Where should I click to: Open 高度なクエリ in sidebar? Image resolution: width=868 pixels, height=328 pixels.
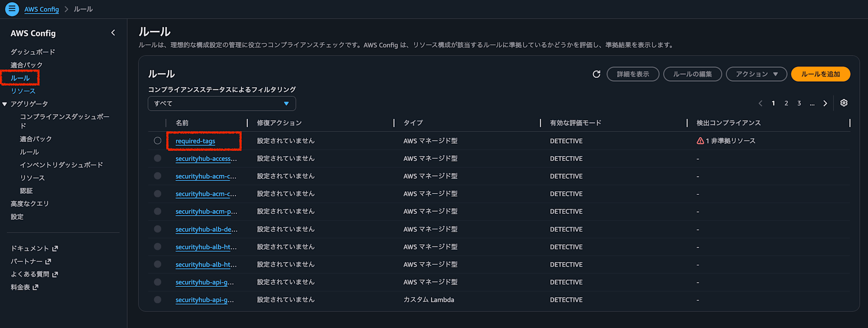point(30,204)
